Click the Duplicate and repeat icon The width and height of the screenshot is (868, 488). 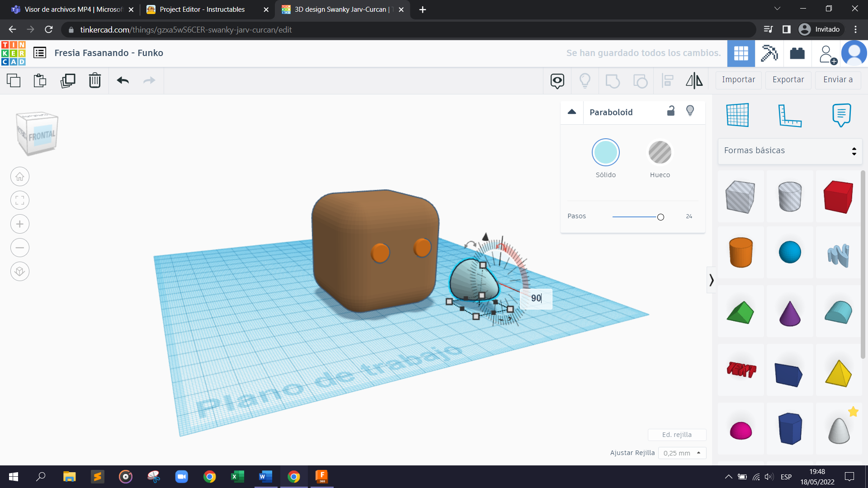tap(68, 80)
